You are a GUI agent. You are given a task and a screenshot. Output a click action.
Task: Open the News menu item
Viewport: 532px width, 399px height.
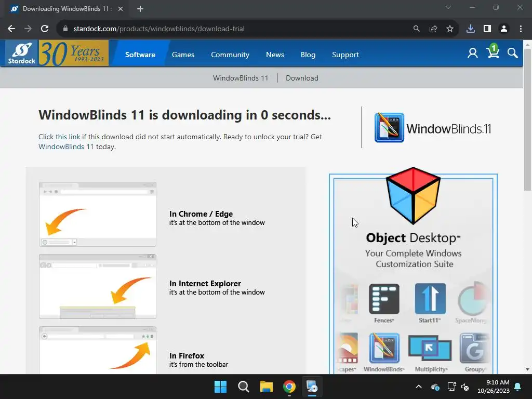click(x=275, y=55)
